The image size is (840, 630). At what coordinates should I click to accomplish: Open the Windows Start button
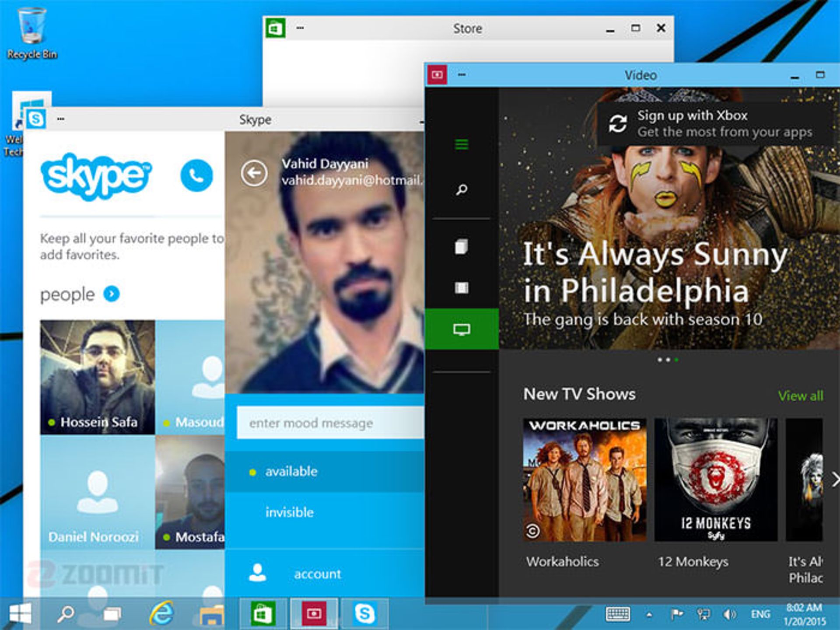click(x=20, y=613)
